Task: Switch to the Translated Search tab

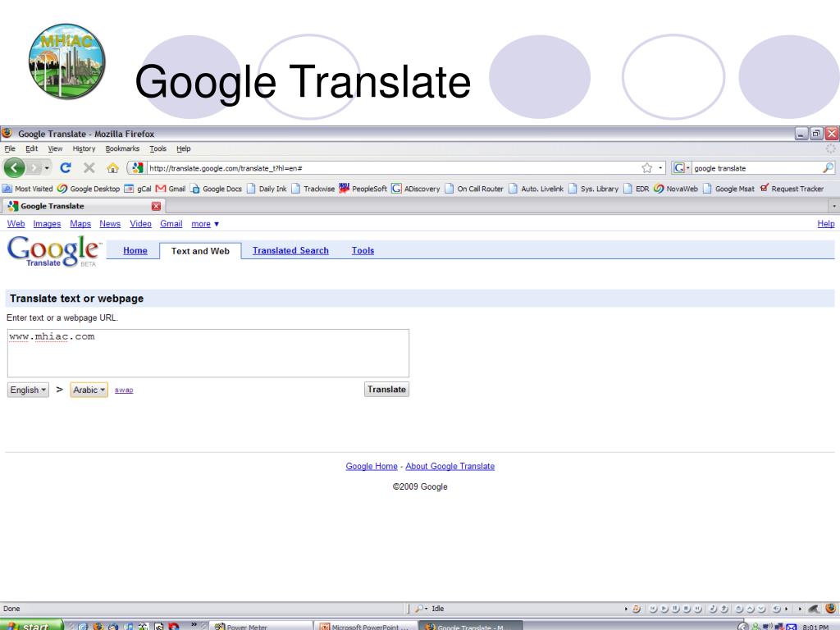Action: click(x=290, y=251)
